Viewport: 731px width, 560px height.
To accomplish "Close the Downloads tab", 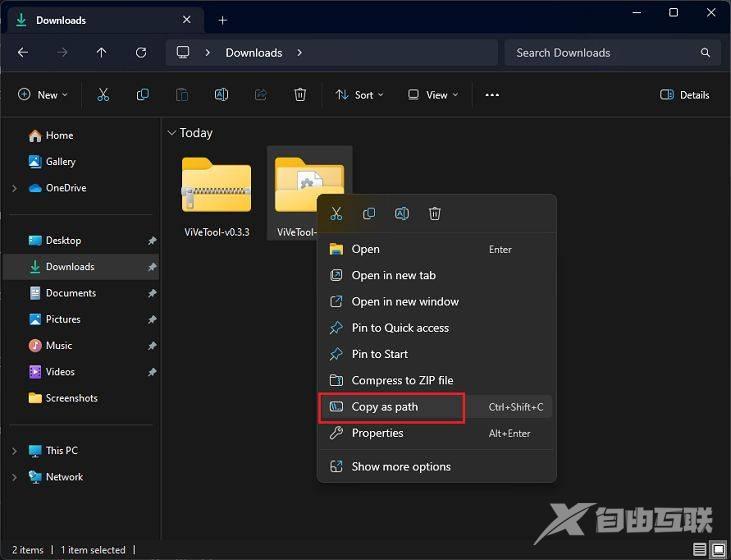I will coord(186,20).
